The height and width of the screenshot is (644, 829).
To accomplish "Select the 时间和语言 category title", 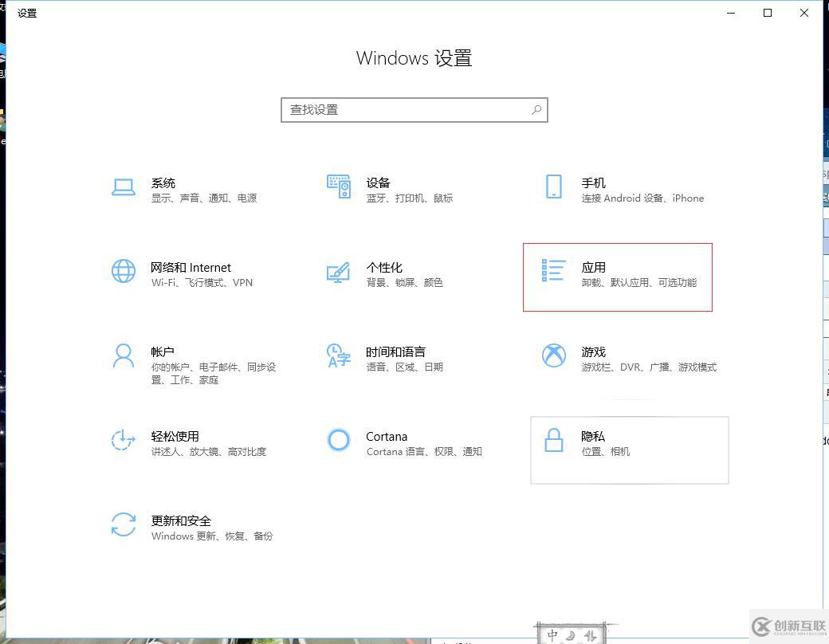I will click(396, 351).
